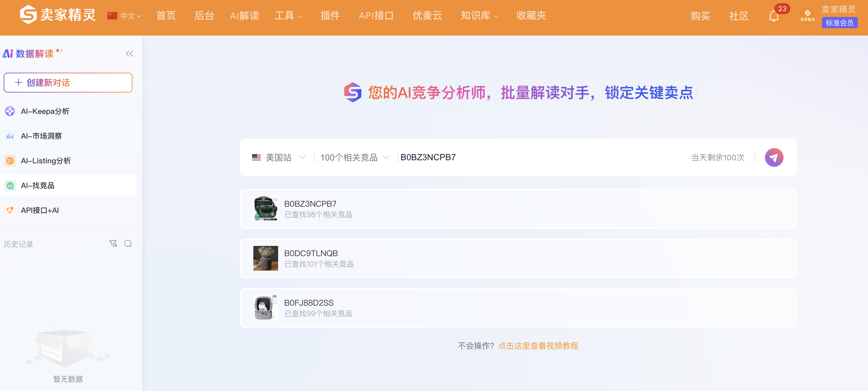This screenshot has width=868, height=391.
Task: Click the purple send analysis button
Action: click(774, 157)
